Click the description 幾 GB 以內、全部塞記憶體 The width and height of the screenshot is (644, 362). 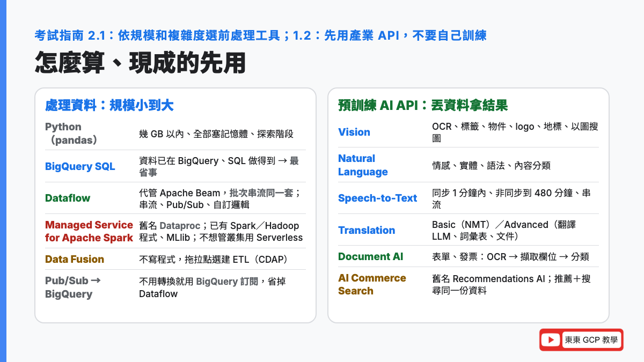click(x=216, y=134)
